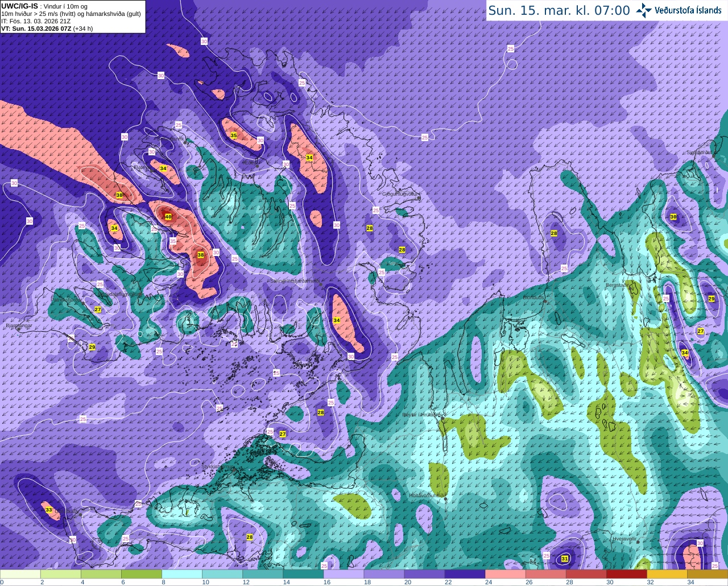Click the 38 gust label south of the 40 peak
Image resolution: width=728 pixels, height=586 pixels.
pyautogui.click(x=201, y=255)
